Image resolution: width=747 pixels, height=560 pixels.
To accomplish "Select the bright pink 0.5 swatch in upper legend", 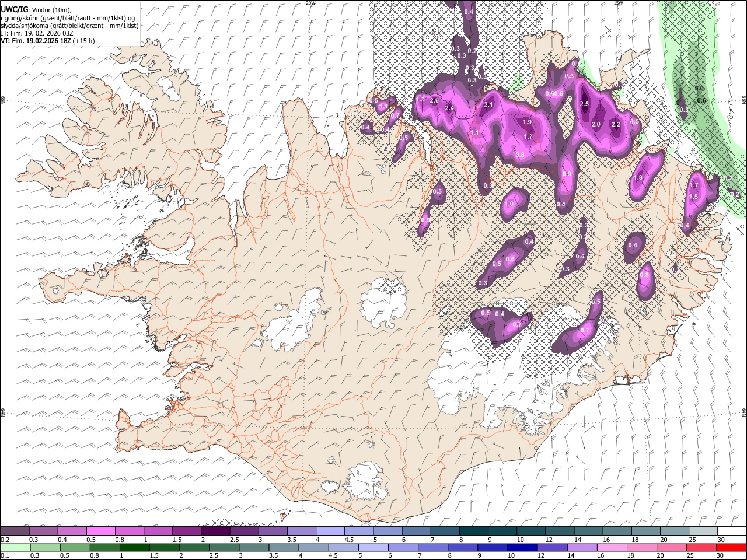I will [100, 531].
